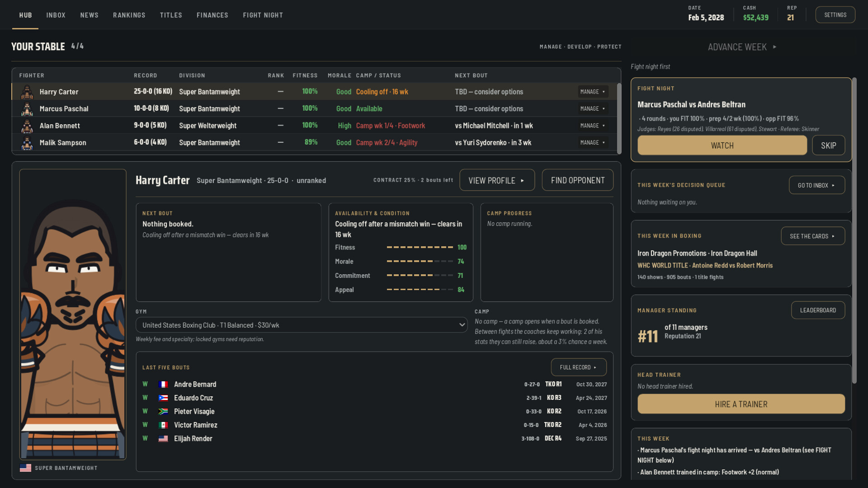
Task: Click Marcus Paschal's fighter avatar icon
Action: [x=27, y=109]
